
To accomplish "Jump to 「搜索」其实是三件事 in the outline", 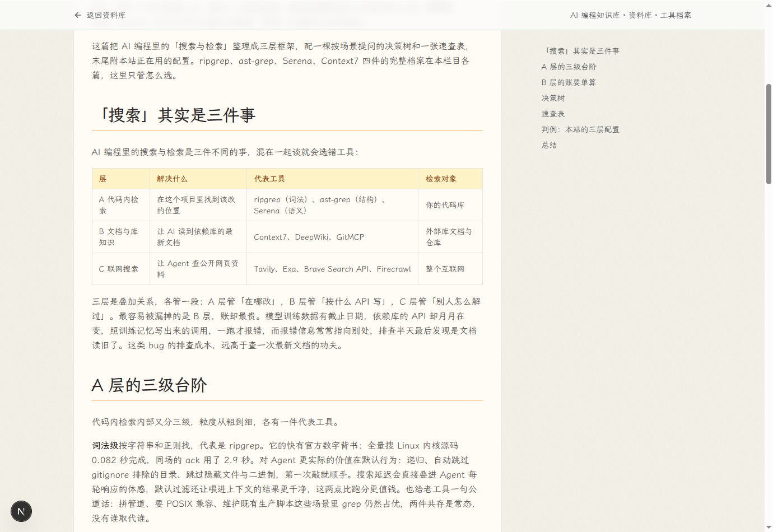I will [580, 51].
